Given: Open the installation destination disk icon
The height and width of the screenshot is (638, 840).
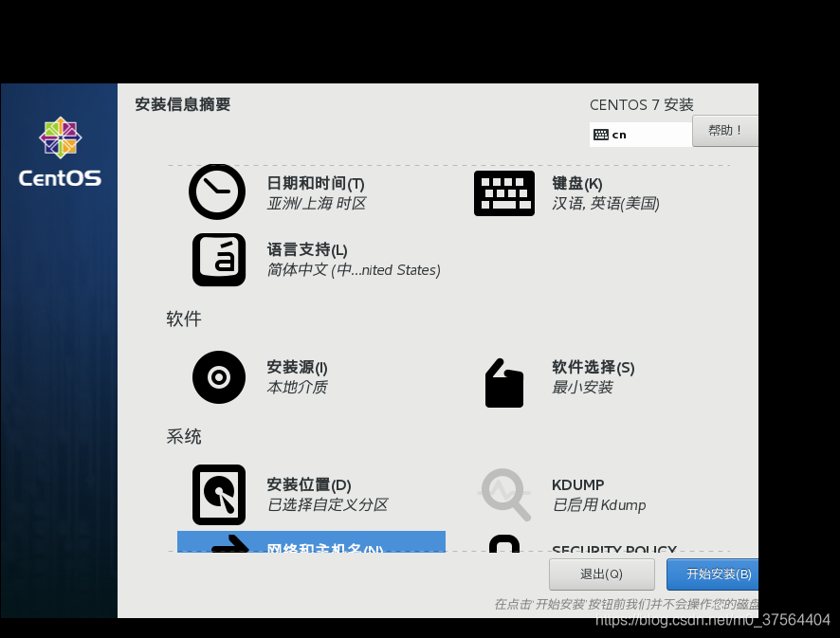Looking at the screenshot, I should [x=219, y=495].
